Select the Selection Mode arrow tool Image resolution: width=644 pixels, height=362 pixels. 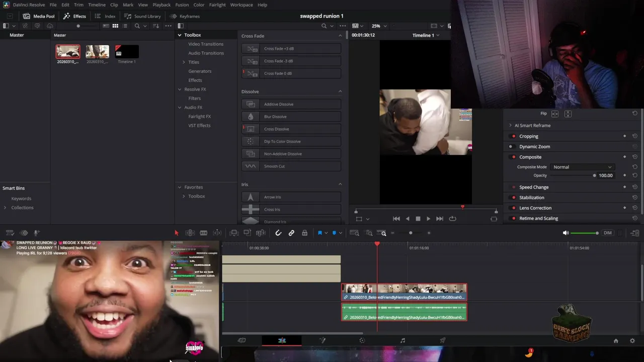[177, 233]
